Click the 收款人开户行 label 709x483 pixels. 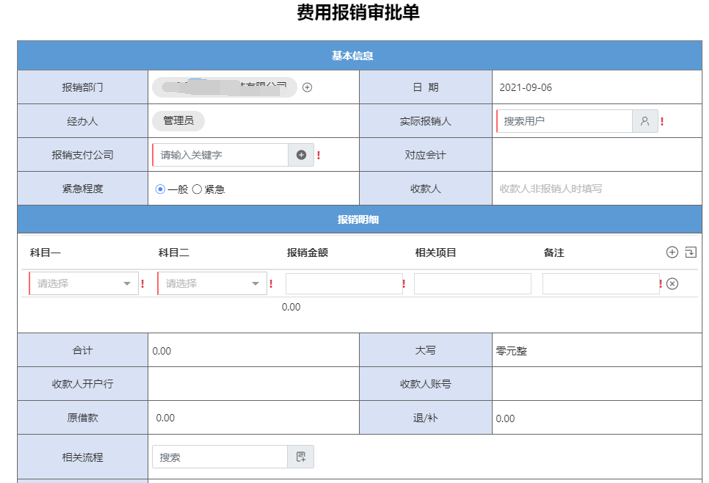coord(83,384)
